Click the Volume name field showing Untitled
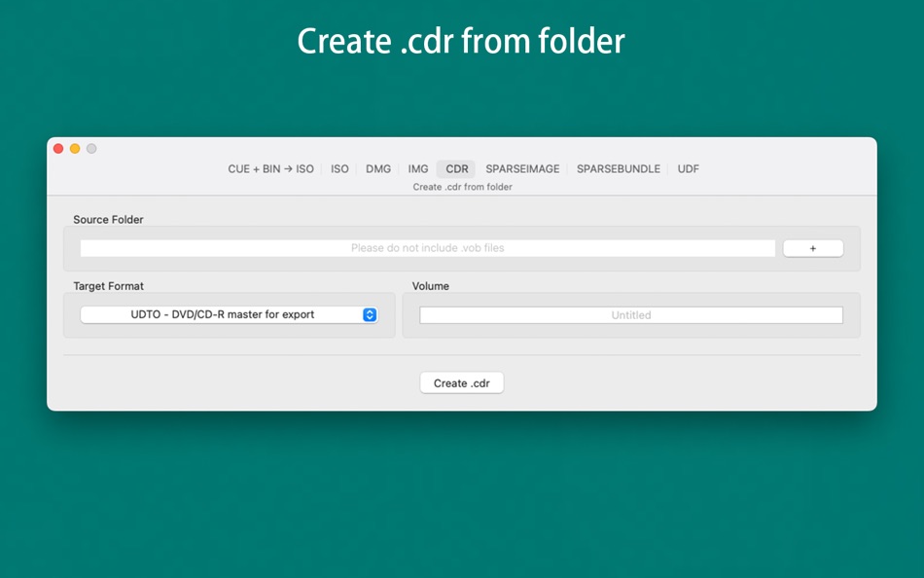 (x=631, y=315)
